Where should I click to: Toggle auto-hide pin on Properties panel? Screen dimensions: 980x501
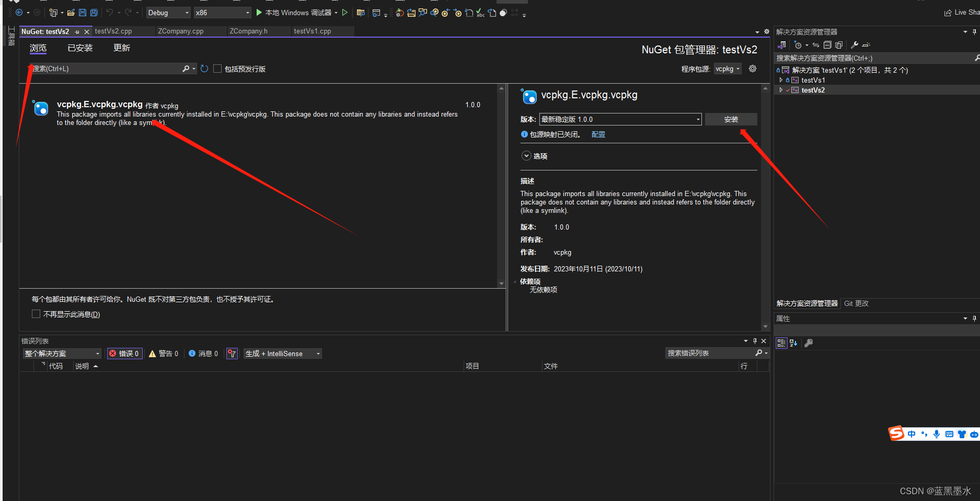(x=974, y=318)
